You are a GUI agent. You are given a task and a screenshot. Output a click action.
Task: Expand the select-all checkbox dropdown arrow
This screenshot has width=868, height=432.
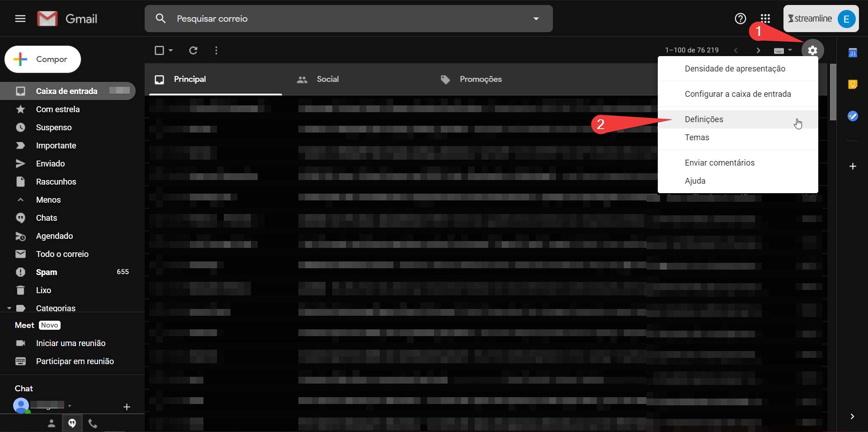point(171,50)
